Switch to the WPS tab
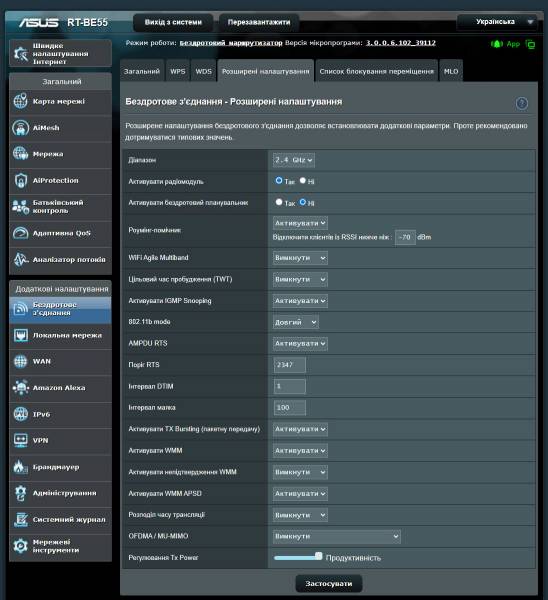This screenshot has height=600, width=548. (178, 71)
